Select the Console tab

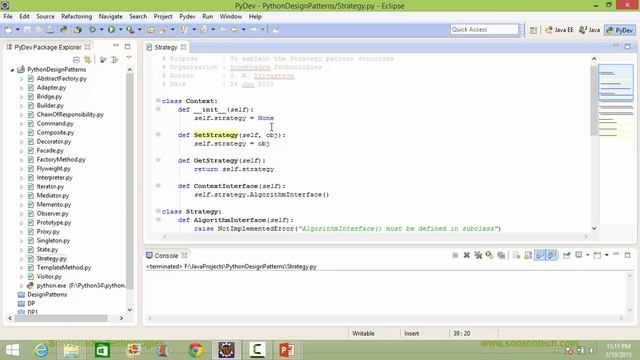pos(166,256)
